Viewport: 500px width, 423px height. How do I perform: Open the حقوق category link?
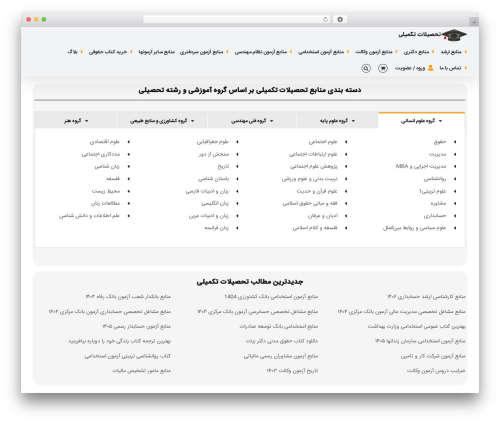tap(440, 142)
